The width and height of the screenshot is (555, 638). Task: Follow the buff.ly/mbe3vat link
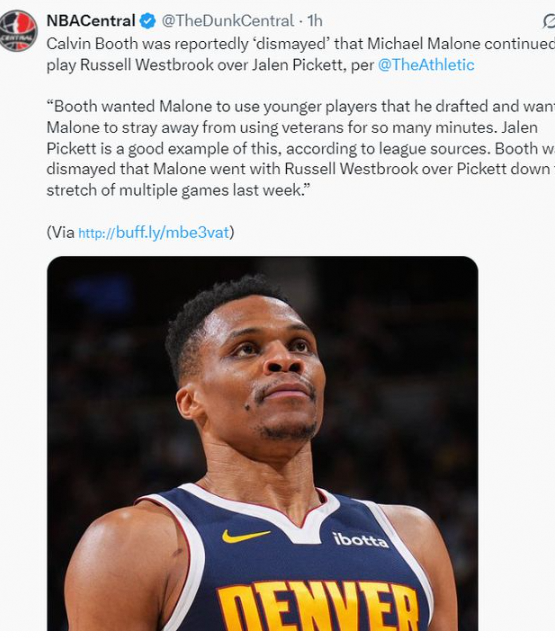tap(154, 232)
